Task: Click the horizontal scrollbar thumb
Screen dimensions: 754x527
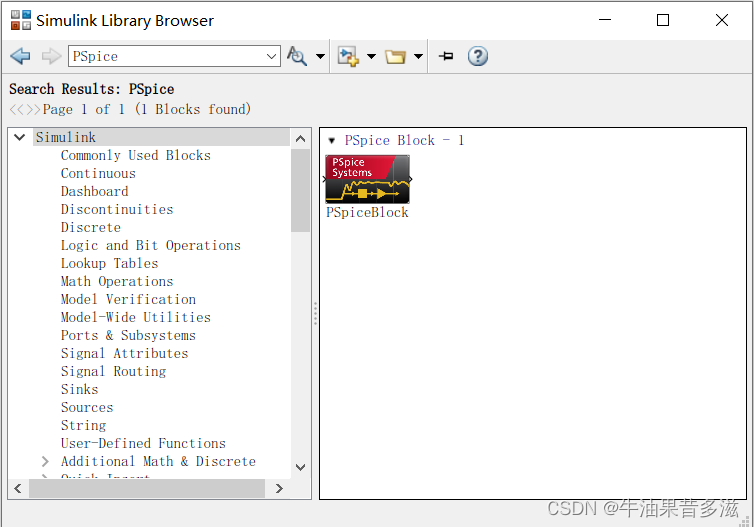Action: tap(147, 489)
